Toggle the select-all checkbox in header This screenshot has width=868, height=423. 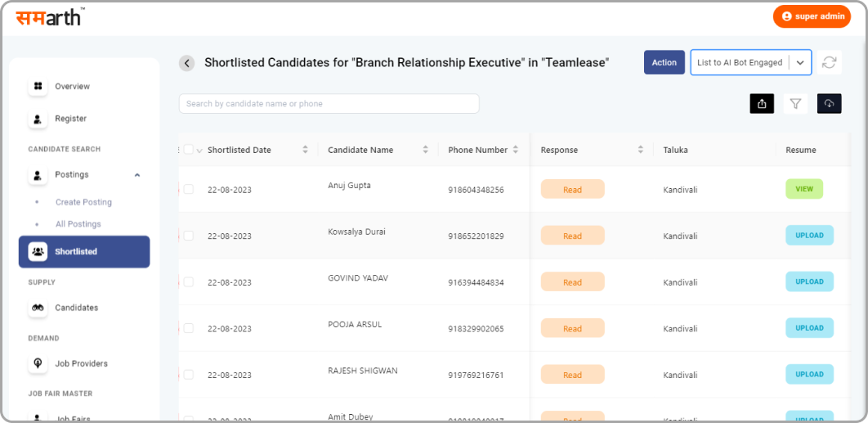pos(189,150)
